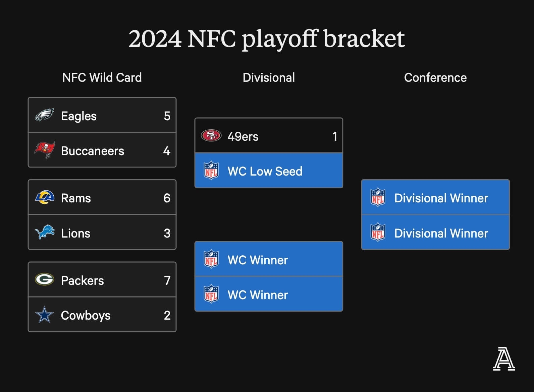Click the 49ers SF logo
Screen dimensions: 534x392
pos(211,136)
